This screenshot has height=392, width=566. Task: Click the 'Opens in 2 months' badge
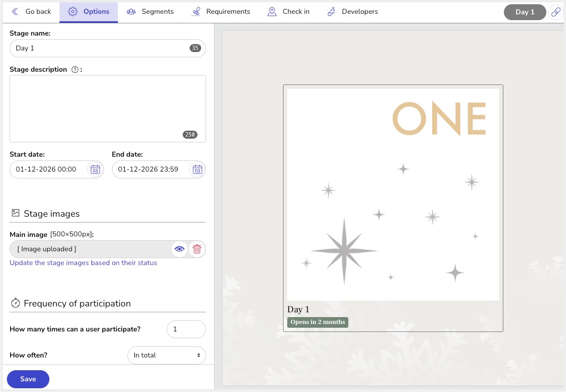(318, 322)
